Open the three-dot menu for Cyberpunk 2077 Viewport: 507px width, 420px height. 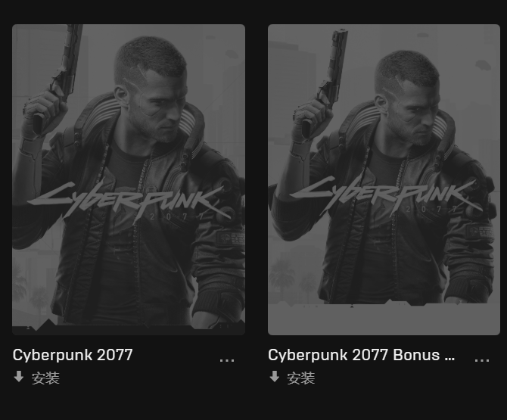point(227,360)
